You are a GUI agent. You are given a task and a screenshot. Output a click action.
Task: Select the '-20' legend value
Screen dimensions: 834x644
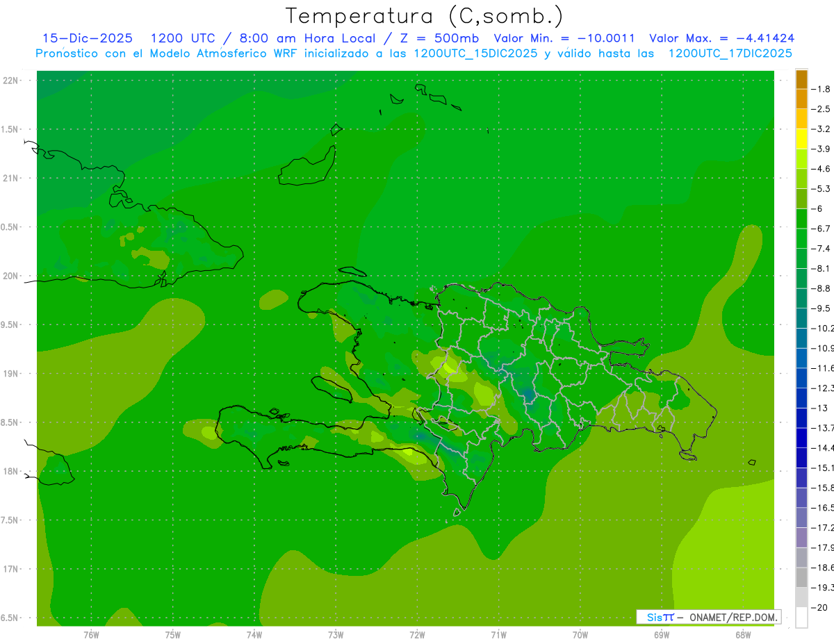(819, 608)
